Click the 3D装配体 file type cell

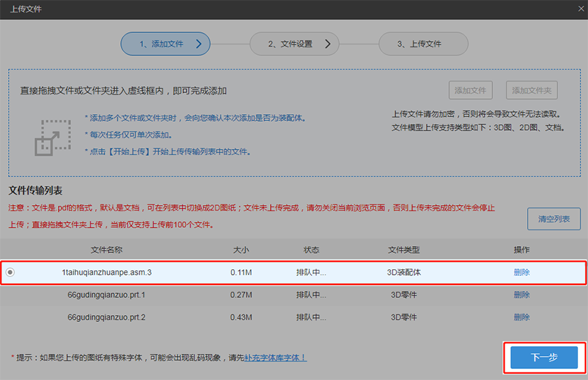pos(404,273)
